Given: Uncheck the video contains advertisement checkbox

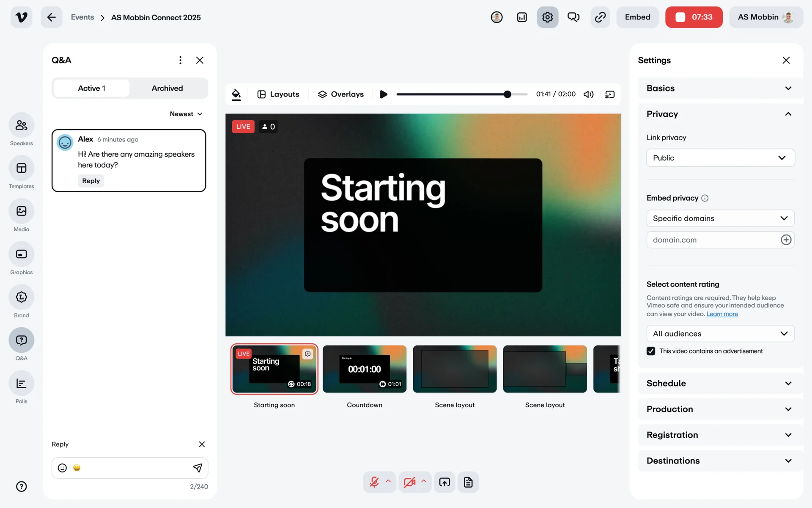Looking at the screenshot, I should [x=651, y=351].
